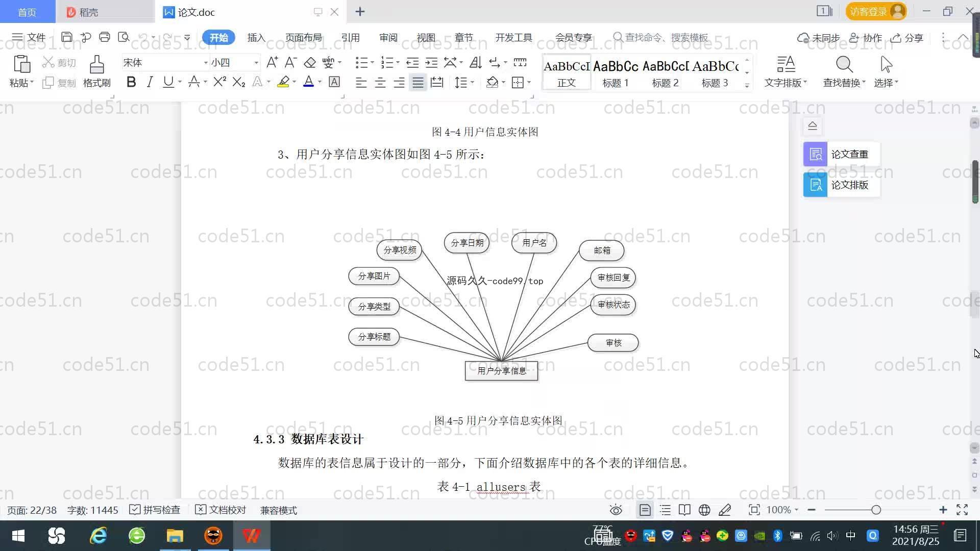This screenshot has height=551, width=980.
Task: Enter full screen from status bar
Action: [962, 510]
